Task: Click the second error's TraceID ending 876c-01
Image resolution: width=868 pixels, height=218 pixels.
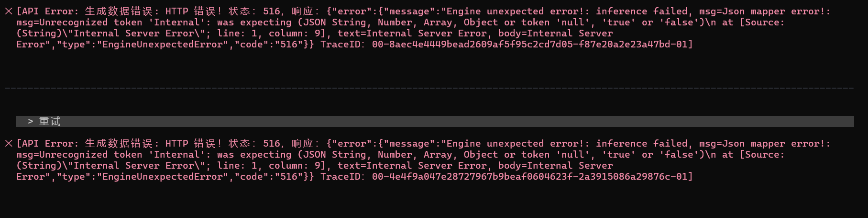Action: tap(532, 177)
